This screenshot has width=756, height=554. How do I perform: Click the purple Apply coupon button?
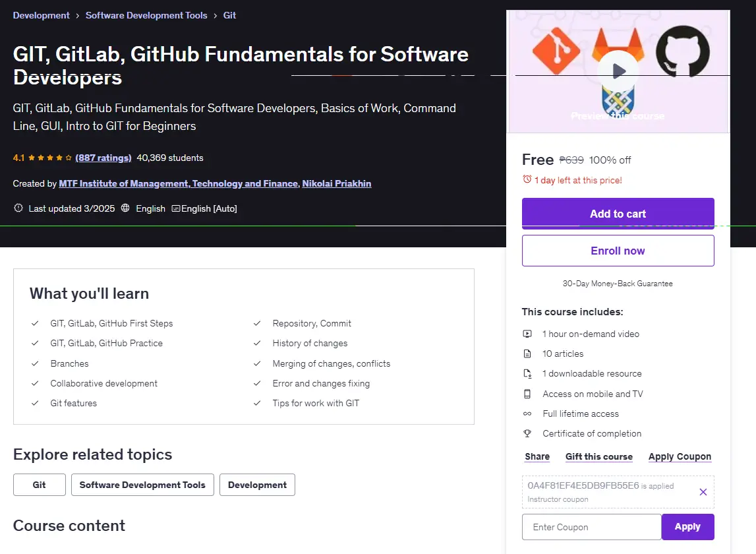(687, 527)
